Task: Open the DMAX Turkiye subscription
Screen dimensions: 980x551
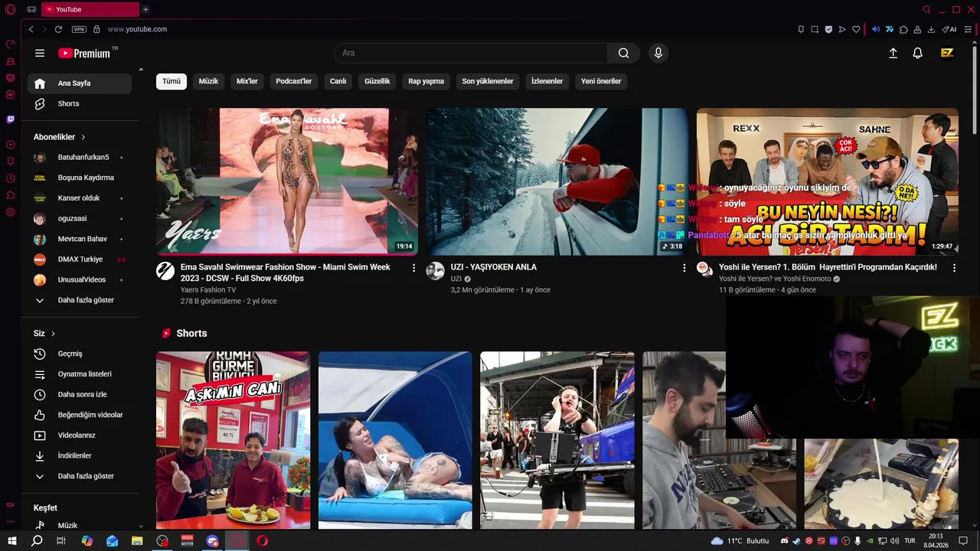Action: pos(80,259)
